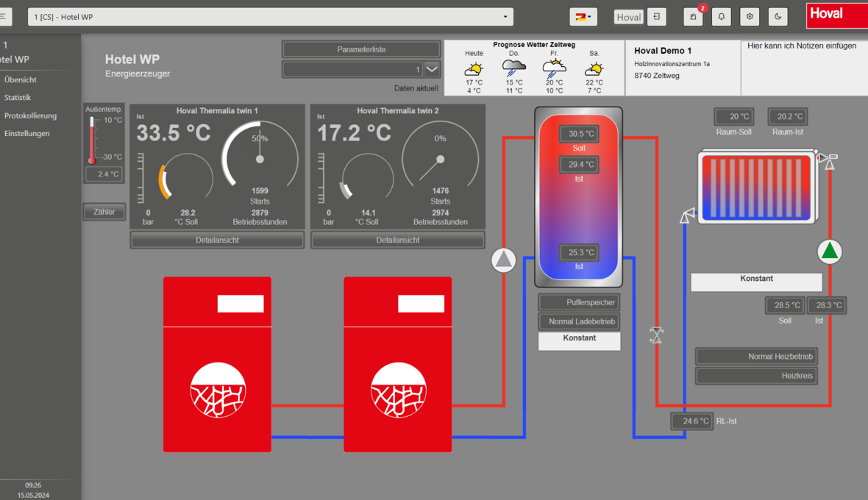Screen dimensions: 868x500
Task: Expand the chevron dropdown under Parameterliste
Action: (433, 69)
